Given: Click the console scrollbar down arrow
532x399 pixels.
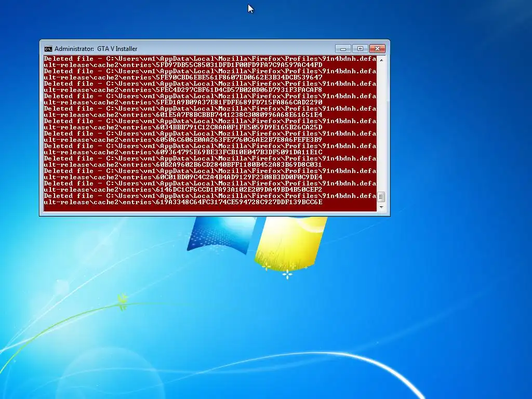Looking at the screenshot, I should [381, 207].
